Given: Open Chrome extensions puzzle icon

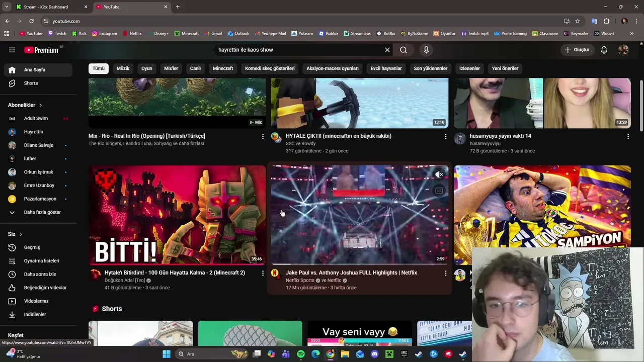Looking at the screenshot, I should (x=606, y=21).
